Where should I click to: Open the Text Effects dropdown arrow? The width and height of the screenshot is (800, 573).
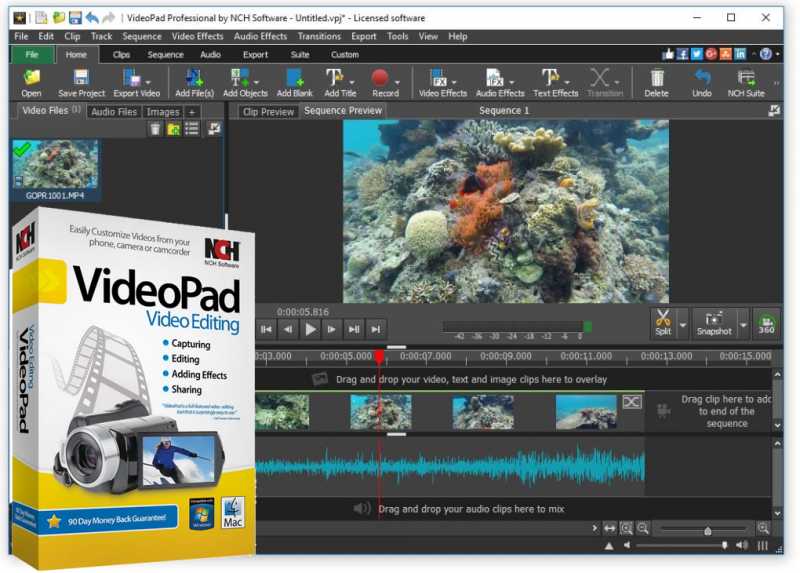point(567,82)
